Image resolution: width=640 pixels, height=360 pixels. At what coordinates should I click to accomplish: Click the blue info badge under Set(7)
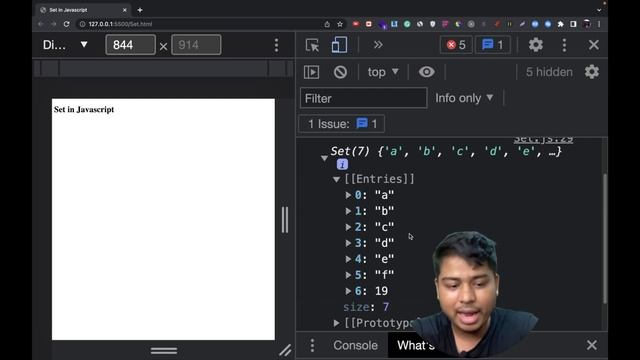click(x=342, y=164)
